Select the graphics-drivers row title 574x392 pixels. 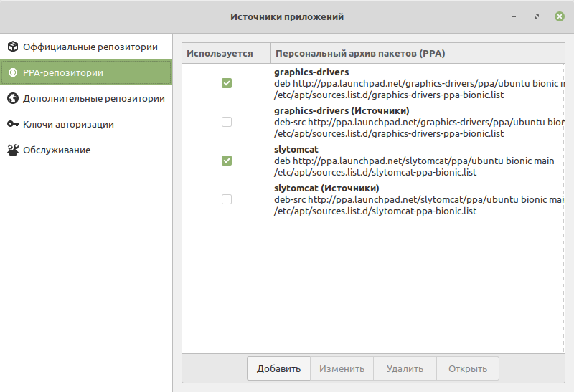pos(311,72)
